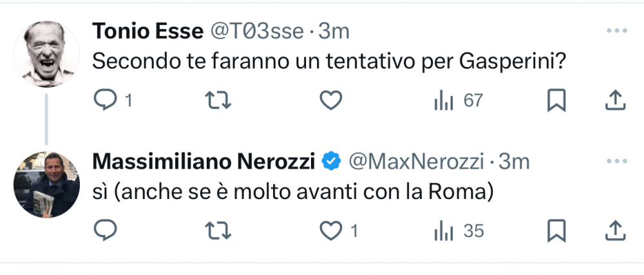Visit the @T03sse handle link

pyautogui.click(x=258, y=31)
